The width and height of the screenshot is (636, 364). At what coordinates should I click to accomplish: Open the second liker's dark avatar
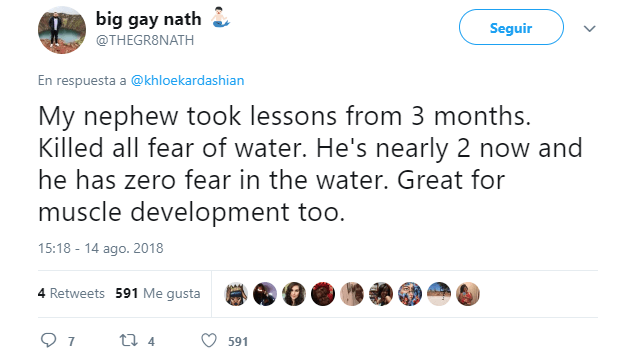265,294
